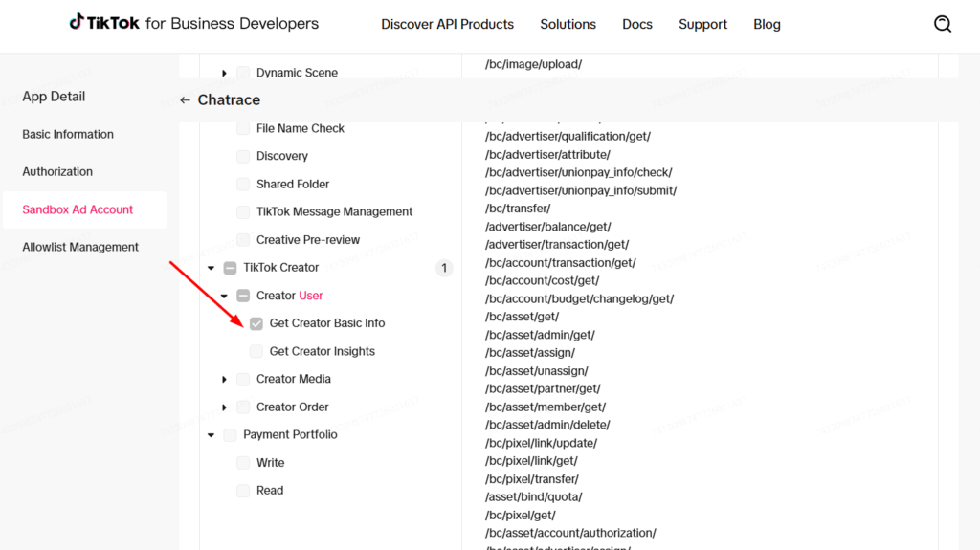
Task: Toggle the Payment Portfolio Write checkbox
Action: click(243, 463)
